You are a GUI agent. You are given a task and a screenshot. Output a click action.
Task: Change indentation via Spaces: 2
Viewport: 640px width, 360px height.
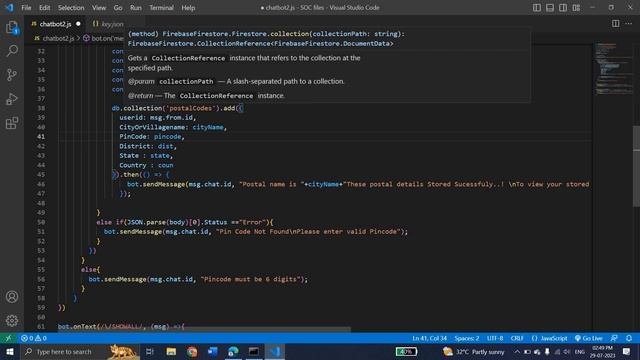pyautogui.click(x=467, y=338)
